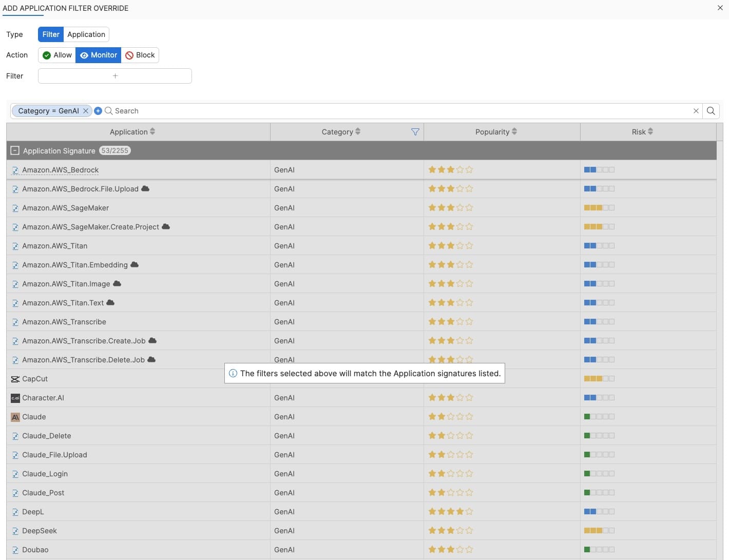Run search with magnifier button
The height and width of the screenshot is (560, 729).
[x=711, y=111]
